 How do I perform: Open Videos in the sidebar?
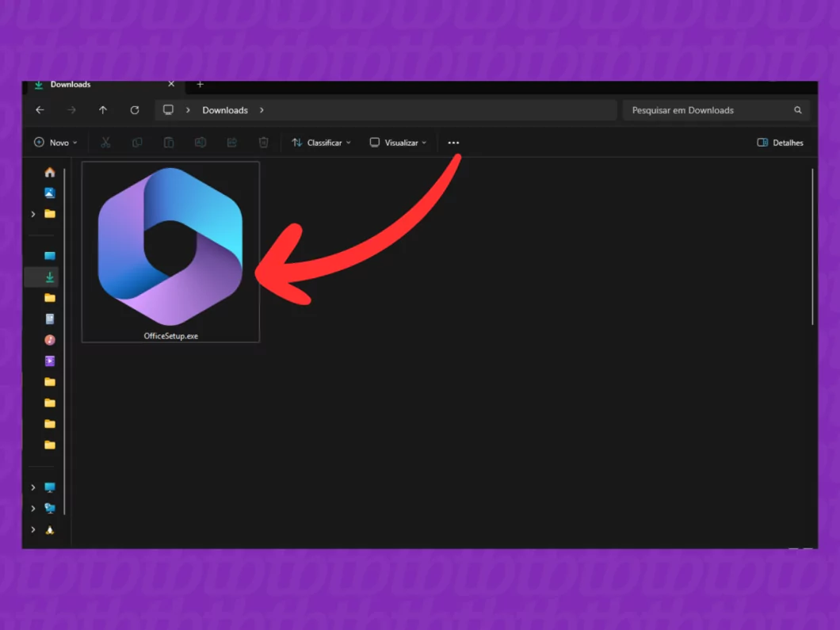point(50,361)
